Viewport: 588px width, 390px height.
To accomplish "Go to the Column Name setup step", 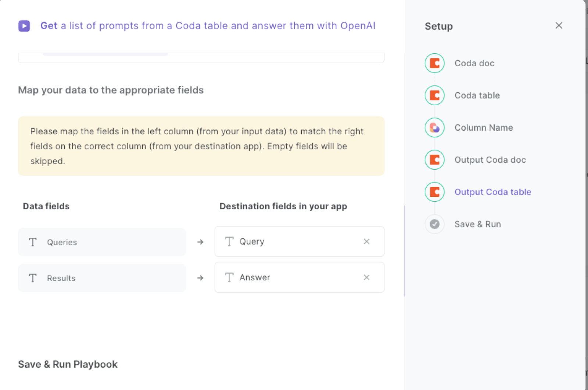I will pyautogui.click(x=484, y=128).
